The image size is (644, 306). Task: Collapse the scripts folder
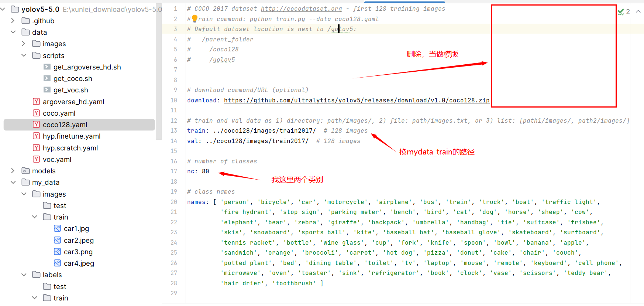click(x=24, y=55)
